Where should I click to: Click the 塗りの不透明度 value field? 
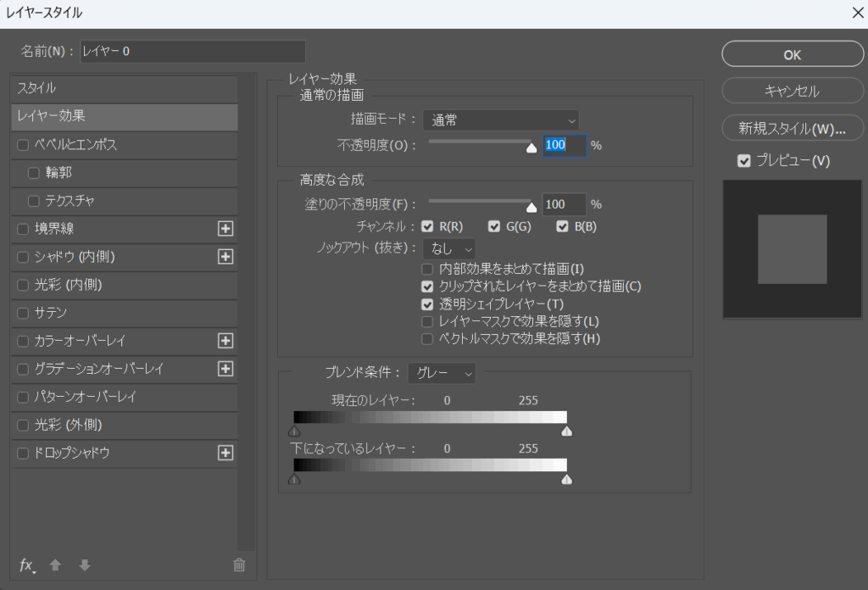(564, 204)
